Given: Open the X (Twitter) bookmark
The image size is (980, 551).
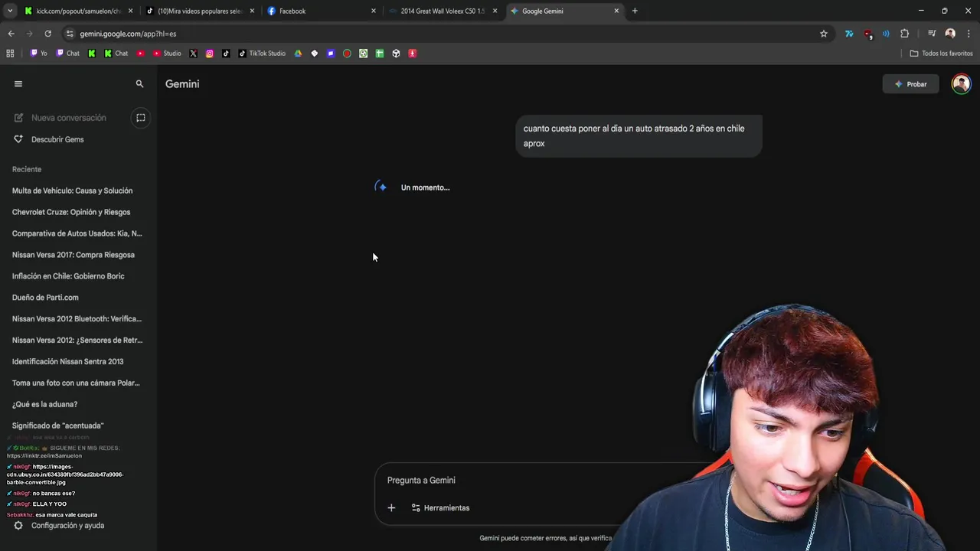Looking at the screenshot, I should [193, 54].
